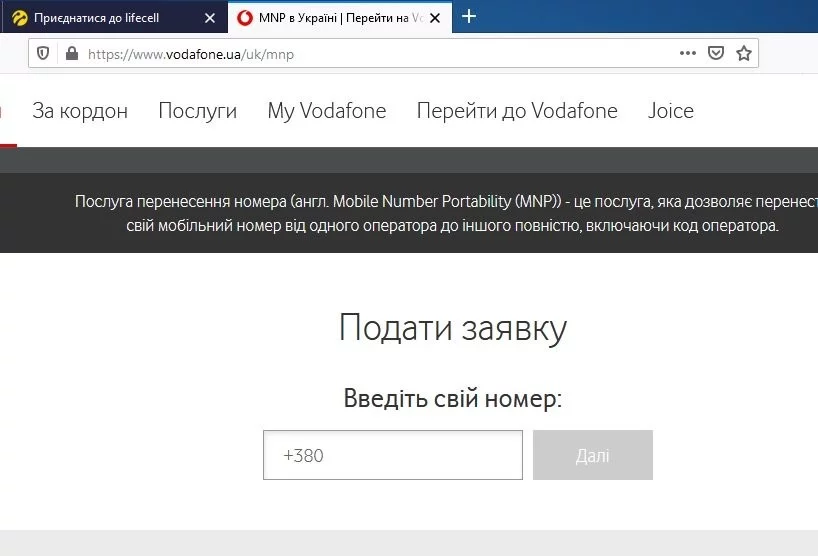This screenshot has height=556, width=818.
Task: Click the tracking protection shield icon
Action: [43, 53]
